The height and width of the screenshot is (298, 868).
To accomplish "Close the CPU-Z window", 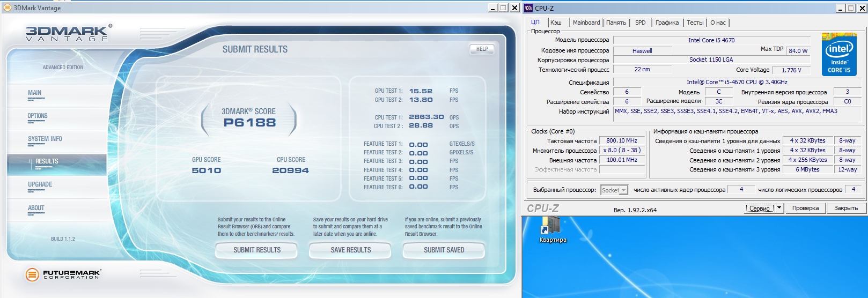I will pos(862,8).
